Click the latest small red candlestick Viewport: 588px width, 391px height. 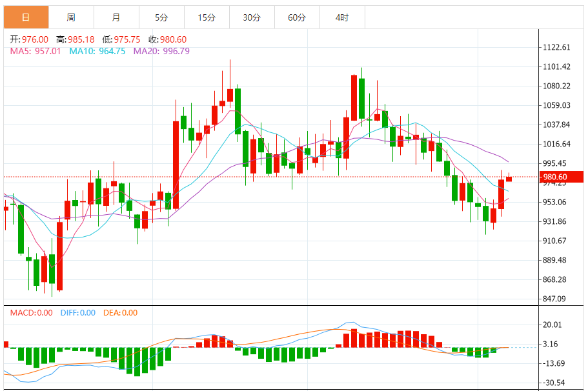tap(509, 179)
